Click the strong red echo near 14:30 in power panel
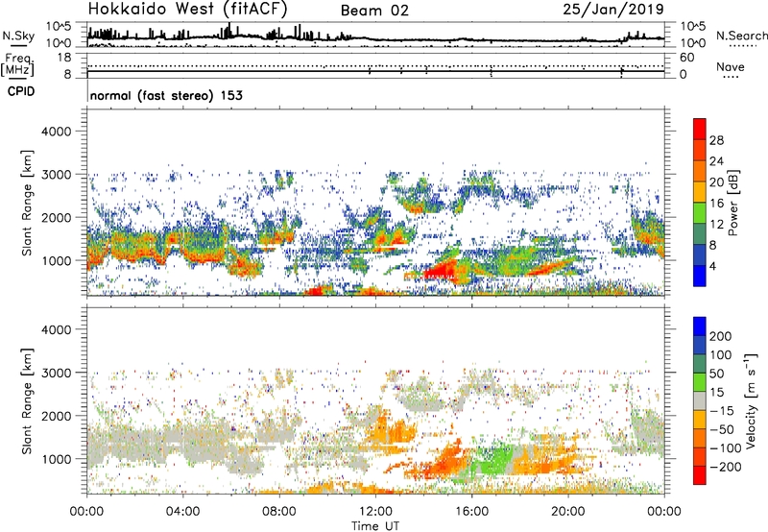Viewport: 768px width, 532px height. pyautogui.click(x=441, y=271)
